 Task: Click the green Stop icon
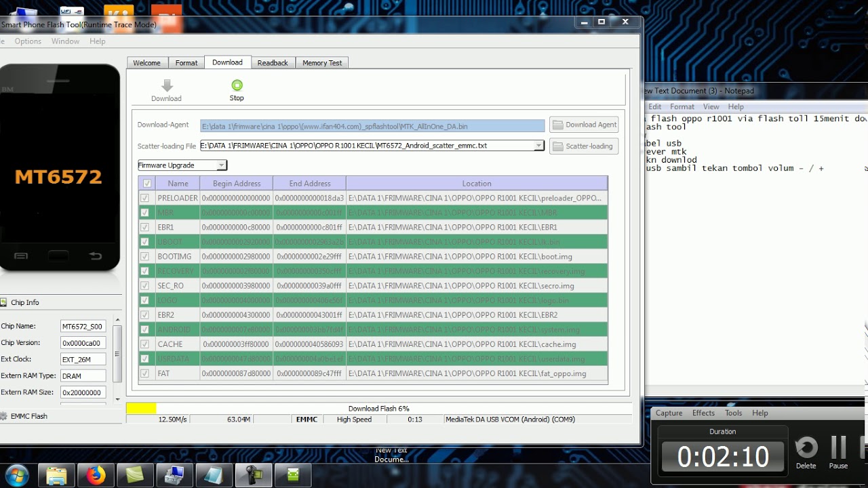tap(237, 85)
